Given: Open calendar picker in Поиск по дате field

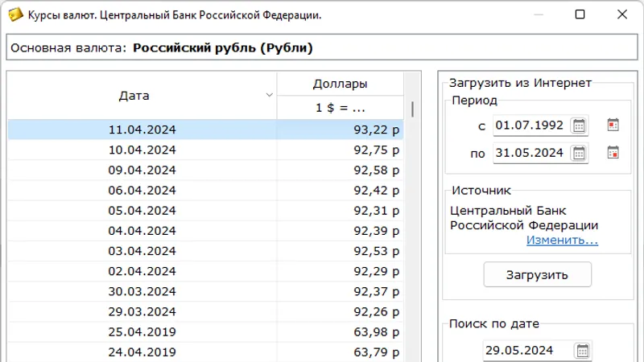Looking at the screenshot, I should [x=583, y=350].
